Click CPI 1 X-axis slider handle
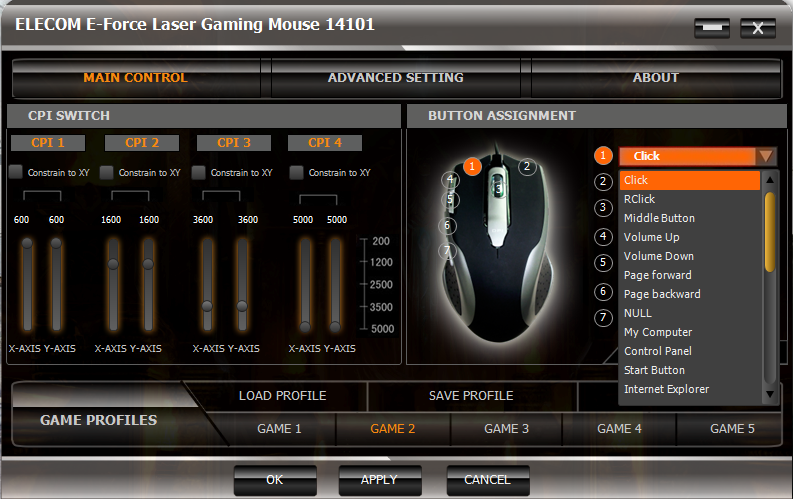Screen dimensions: 793x499 pyautogui.click(x=27, y=243)
